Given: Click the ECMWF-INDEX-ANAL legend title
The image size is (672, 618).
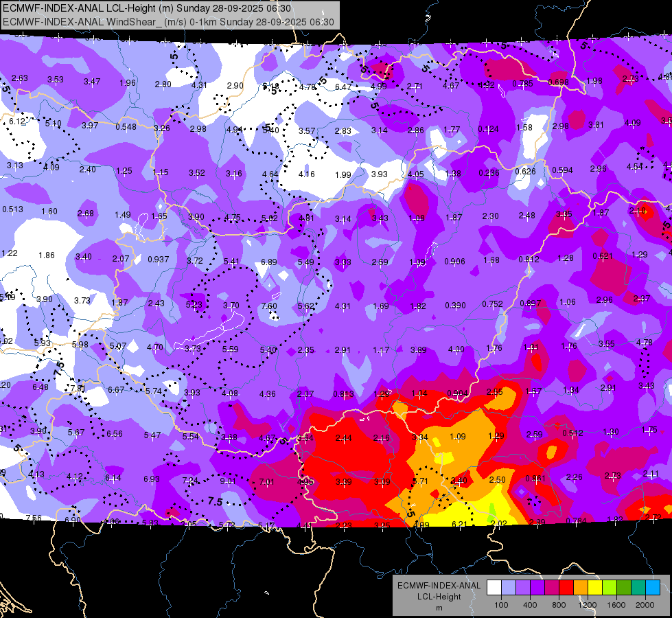Looking at the screenshot, I should click(439, 586).
